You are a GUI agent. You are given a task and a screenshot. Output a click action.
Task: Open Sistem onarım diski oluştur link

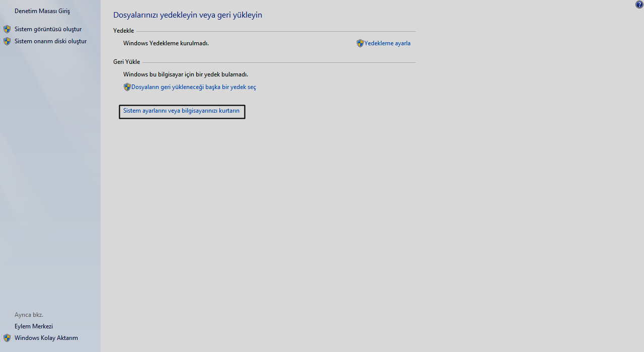pos(50,41)
